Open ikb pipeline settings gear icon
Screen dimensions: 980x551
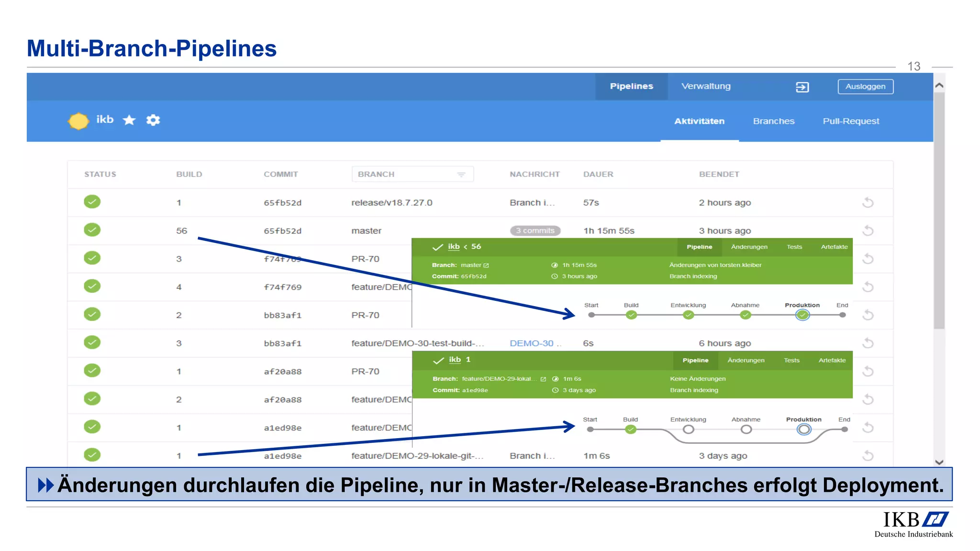tap(153, 120)
